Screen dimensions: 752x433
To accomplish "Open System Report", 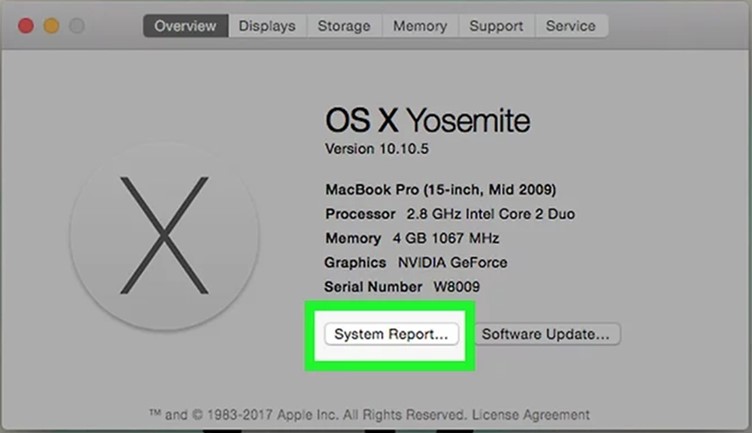I will click(x=391, y=333).
